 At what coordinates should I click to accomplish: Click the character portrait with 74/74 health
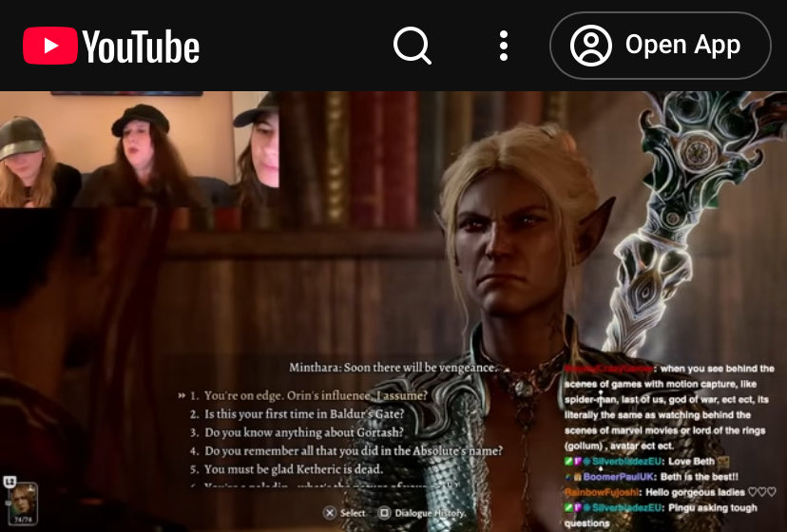pos(23,503)
